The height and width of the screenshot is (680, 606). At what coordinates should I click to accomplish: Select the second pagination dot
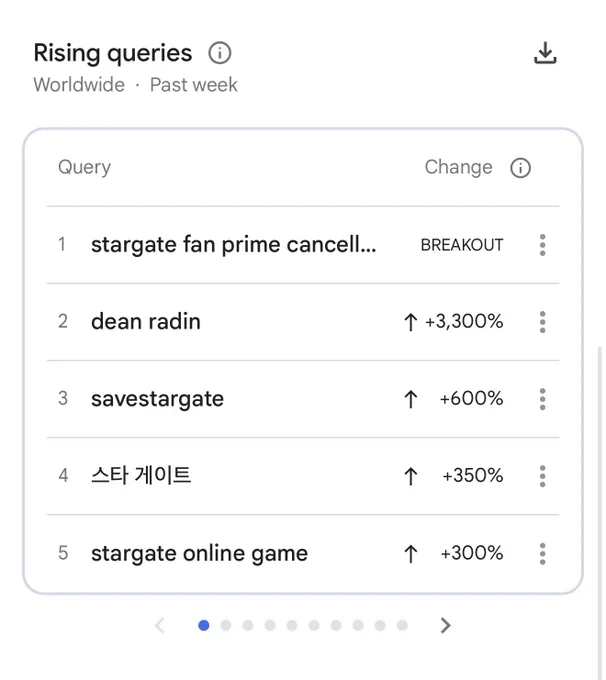tap(226, 625)
